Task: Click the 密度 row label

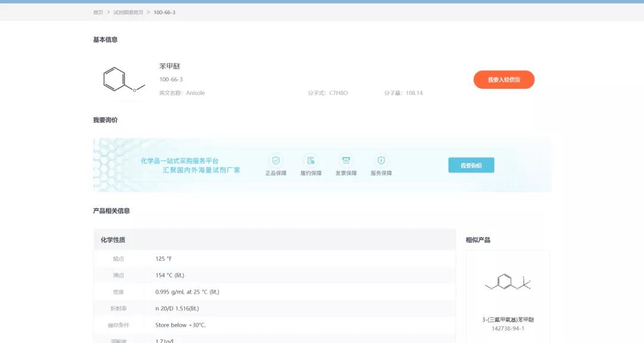Action: point(118,292)
